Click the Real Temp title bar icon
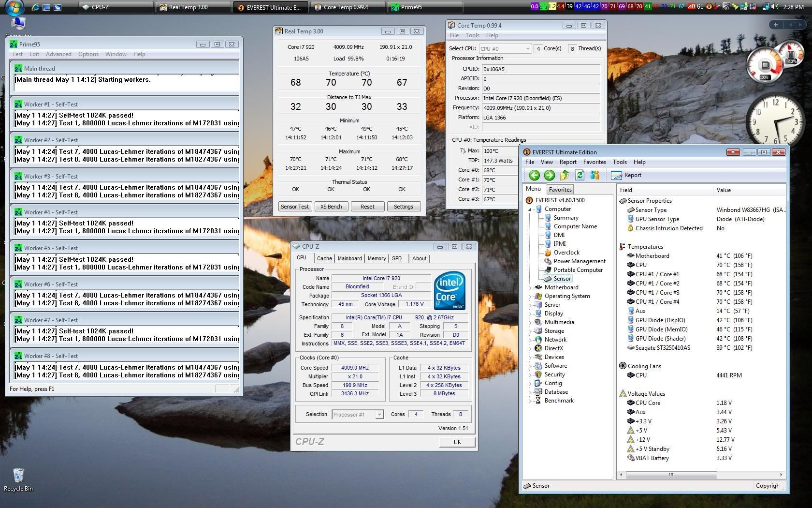Image resolution: width=812 pixels, height=508 pixels. point(279,31)
